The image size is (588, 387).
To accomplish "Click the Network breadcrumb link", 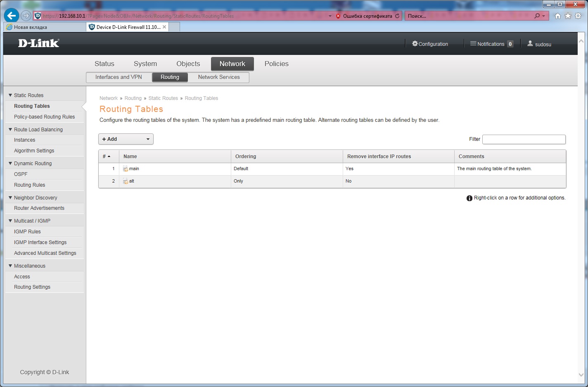I will click(x=109, y=98).
